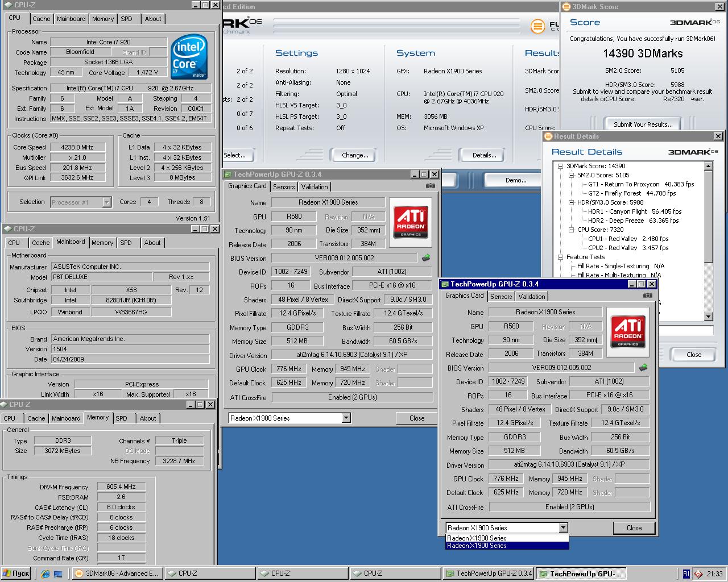
Task: Click the camera icon in the background GPU-Z window
Action: pyautogui.click(x=431, y=186)
